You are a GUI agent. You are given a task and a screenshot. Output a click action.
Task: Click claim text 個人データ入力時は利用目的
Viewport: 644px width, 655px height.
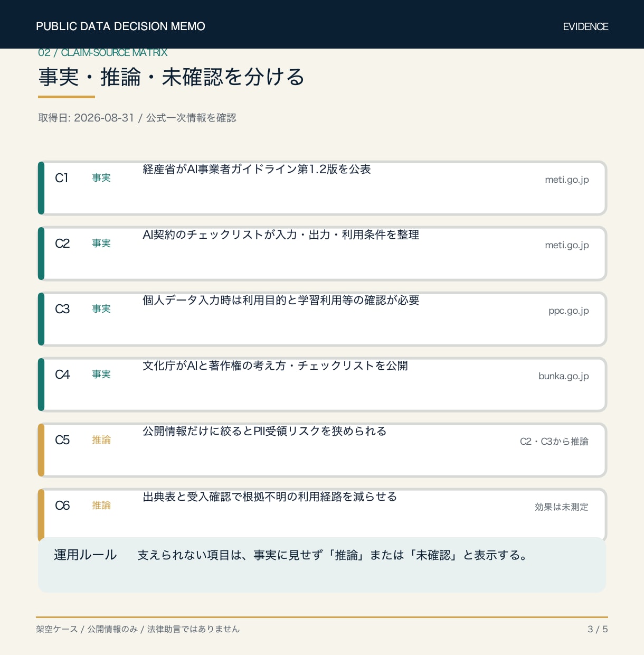click(281, 300)
